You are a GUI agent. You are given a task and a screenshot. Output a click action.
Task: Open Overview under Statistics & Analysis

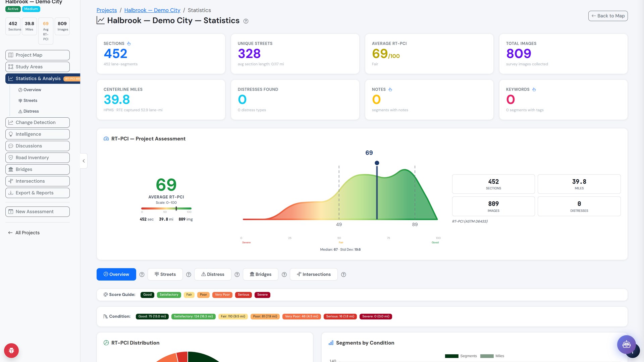tap(30, 90)
